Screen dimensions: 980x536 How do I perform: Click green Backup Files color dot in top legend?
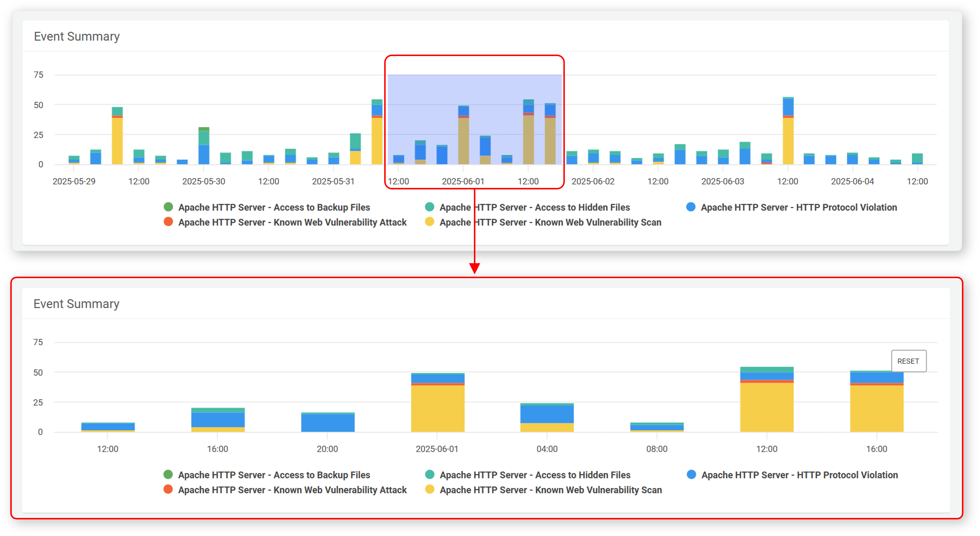point(168,207)
